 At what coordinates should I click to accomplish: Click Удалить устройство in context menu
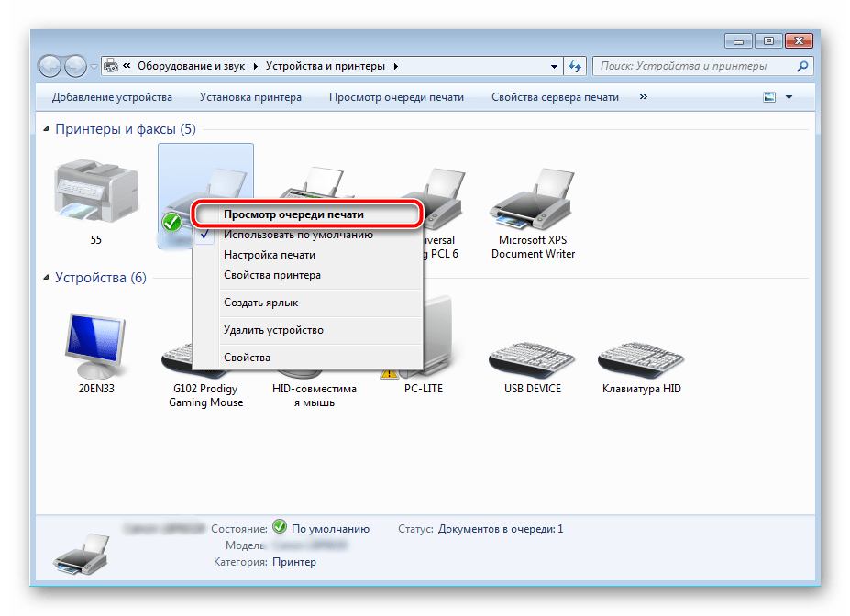click(x=273, y=330)
